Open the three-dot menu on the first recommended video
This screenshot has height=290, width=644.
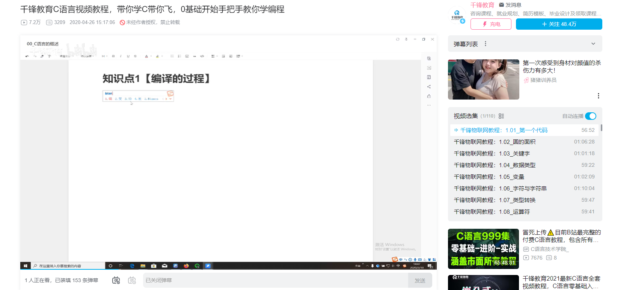pos(599,96)
